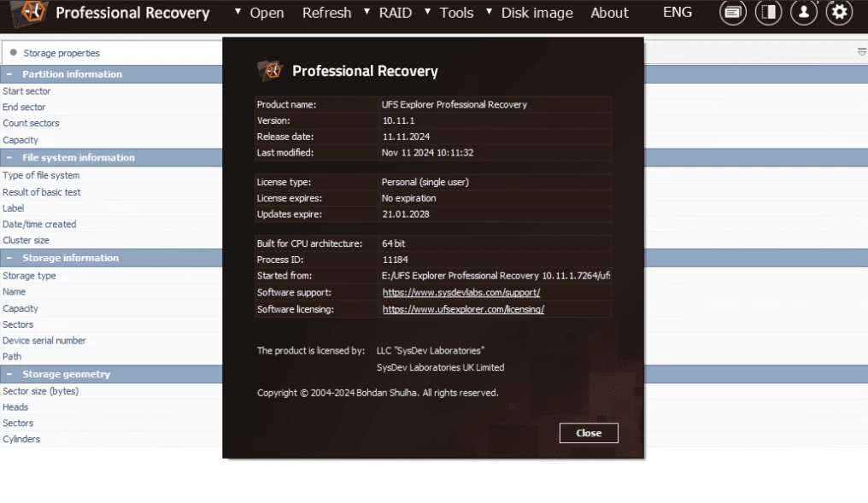Select the About menu item
The height and width of the screenshot is (503, 868).
click(x=609, y=13)
